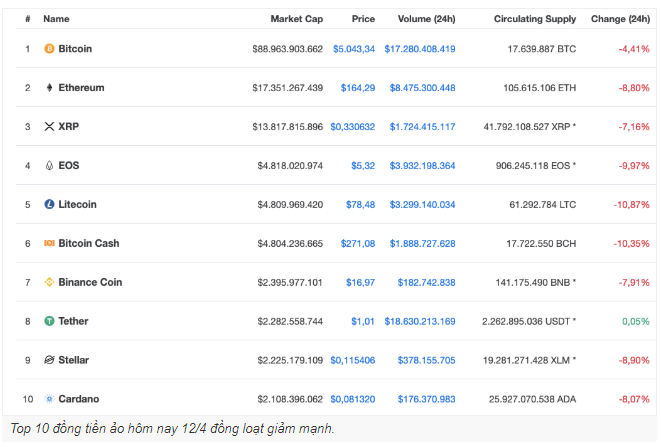Click Stellar price $0,115406
This screenshot has height=447, width=661.
click(x=352, y=360)
